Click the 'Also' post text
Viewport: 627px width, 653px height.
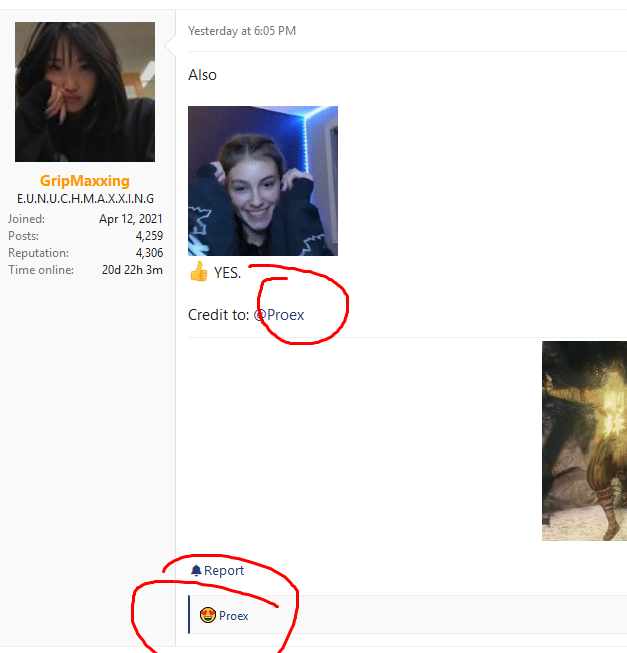tap(202, 75)
